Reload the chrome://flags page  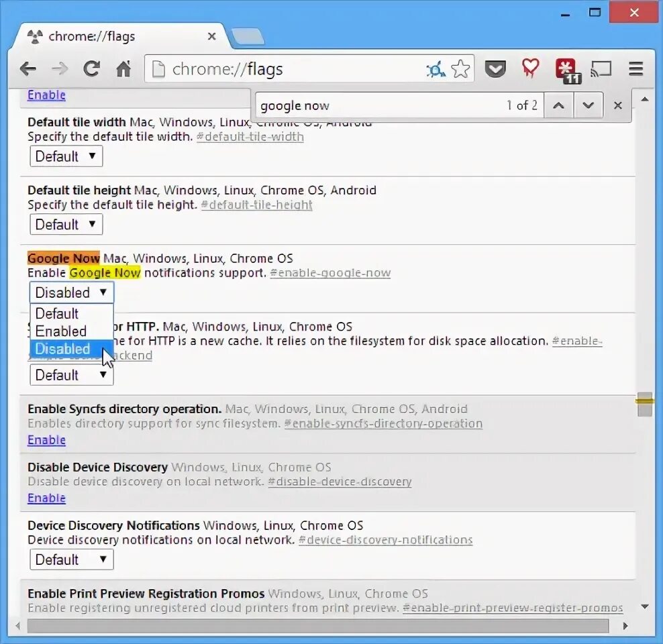(91, 69)
